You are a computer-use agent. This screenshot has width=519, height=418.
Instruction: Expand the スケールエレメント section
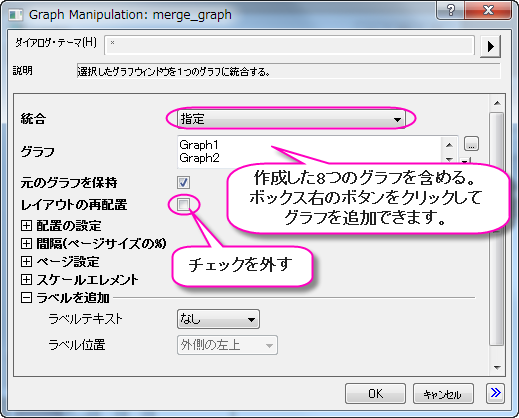[x=26, y=279]
